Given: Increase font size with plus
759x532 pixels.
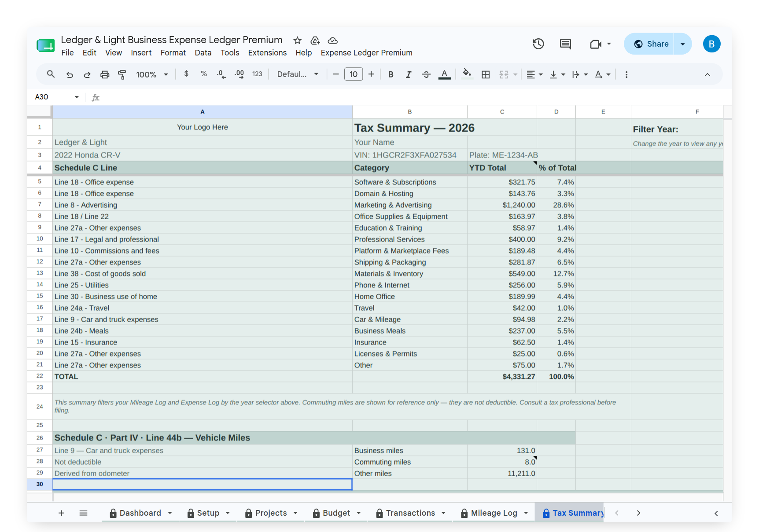Looking at the screenshot, I should 371,74.
